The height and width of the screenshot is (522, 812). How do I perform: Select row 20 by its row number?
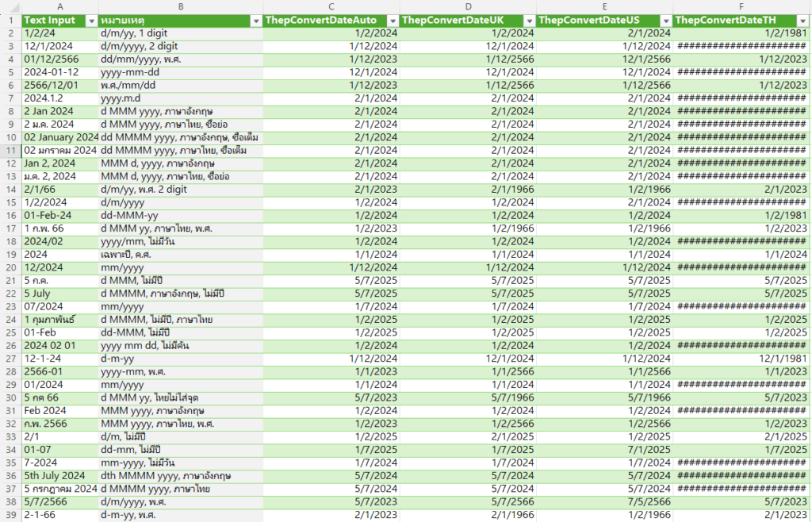pyautogui.click(x=11, y=267)
